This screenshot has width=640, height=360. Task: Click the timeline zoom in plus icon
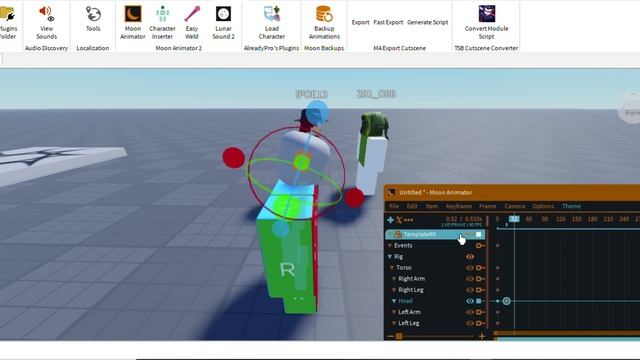coord(482,336)
